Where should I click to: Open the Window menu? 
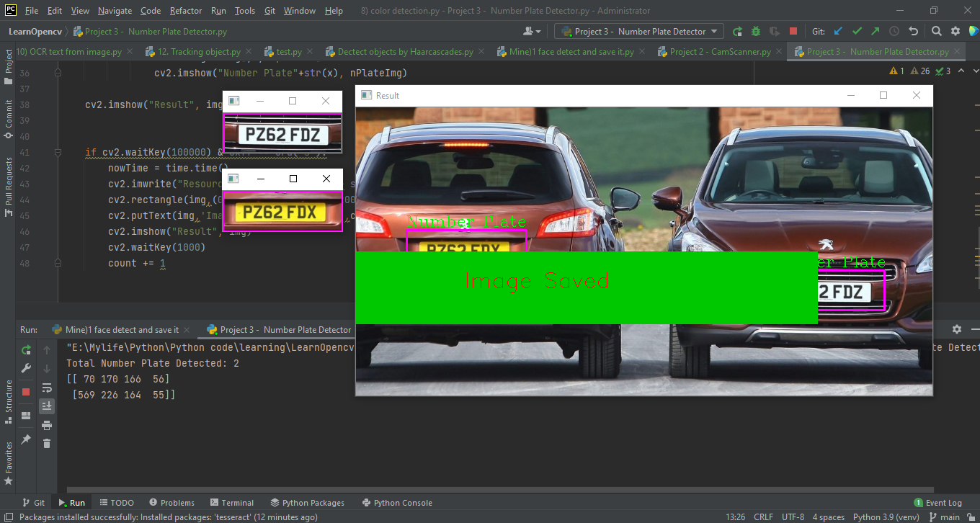pos(300,11)
